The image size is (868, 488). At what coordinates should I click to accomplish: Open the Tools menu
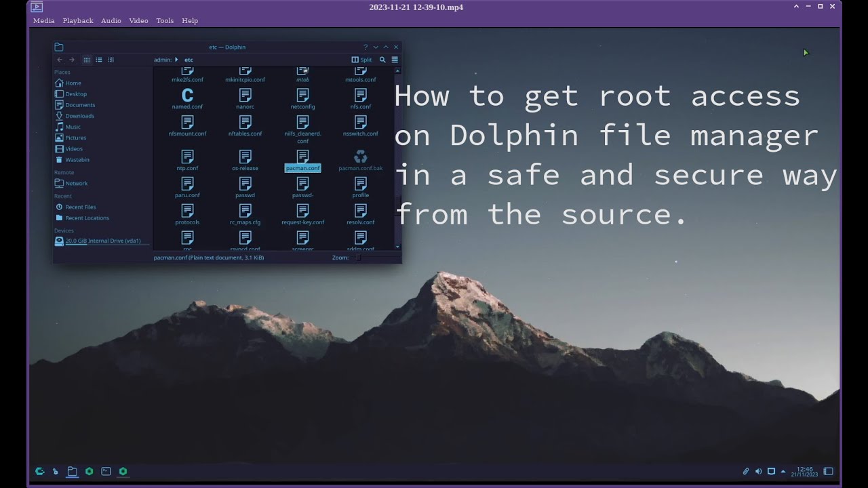pyautogui.click(x=165, y=20)
